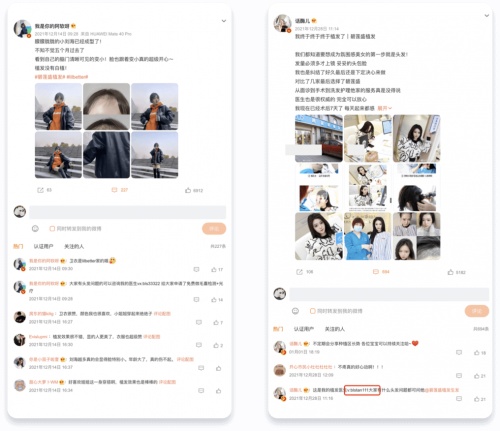Open the #libetter# hashtag in left post
The width and height of the screenshot is (500, 431).
tap(77, 77)
